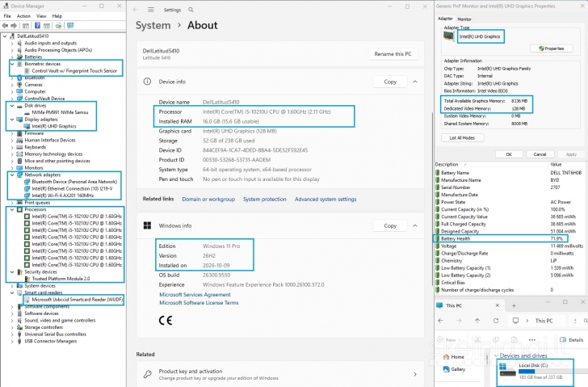This screenshot has height=387, width=588.
Task: Open the Domain or workgroup link
Action: 208,199
